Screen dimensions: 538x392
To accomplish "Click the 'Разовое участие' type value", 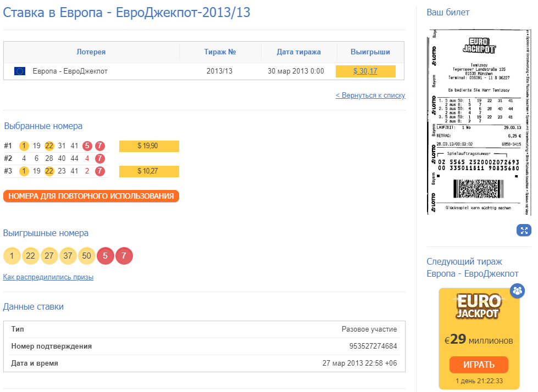I will [369, 329].
